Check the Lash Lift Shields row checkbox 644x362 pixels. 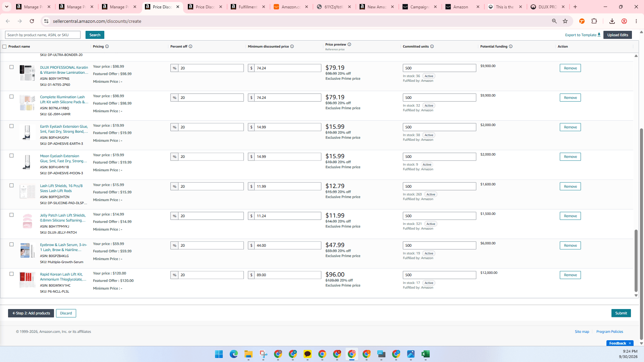11,185
